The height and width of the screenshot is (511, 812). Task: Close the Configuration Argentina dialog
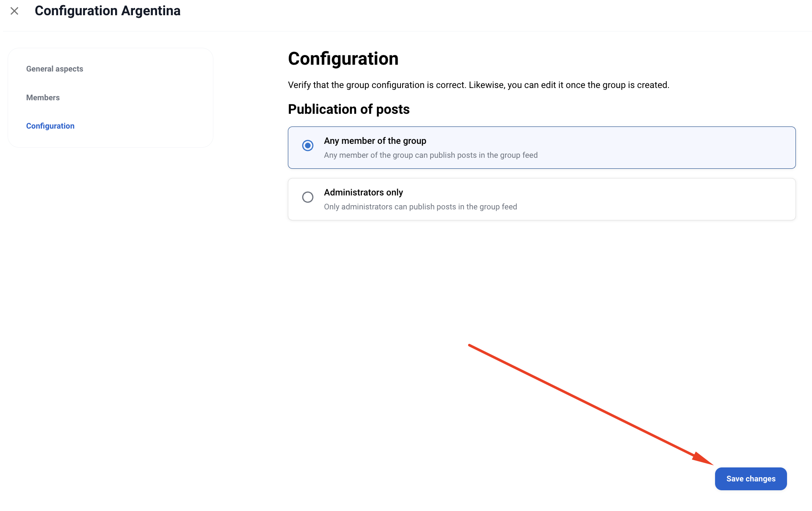[x=14, y=11]
